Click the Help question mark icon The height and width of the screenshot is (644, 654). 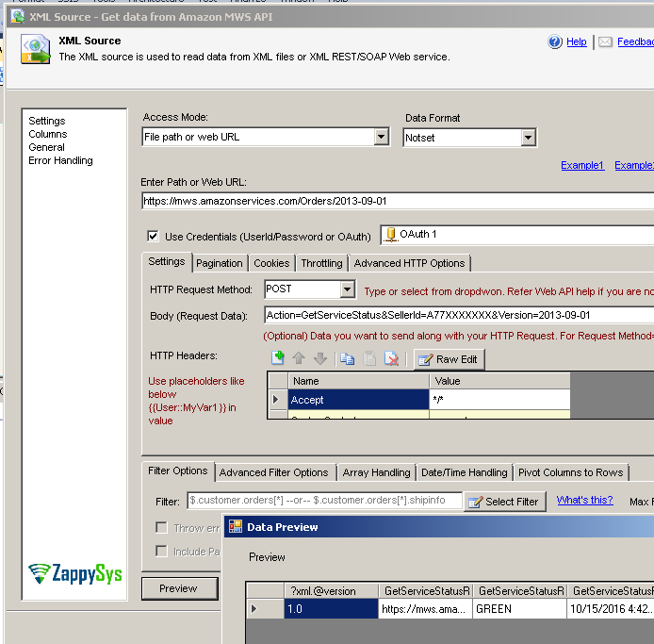555,41
